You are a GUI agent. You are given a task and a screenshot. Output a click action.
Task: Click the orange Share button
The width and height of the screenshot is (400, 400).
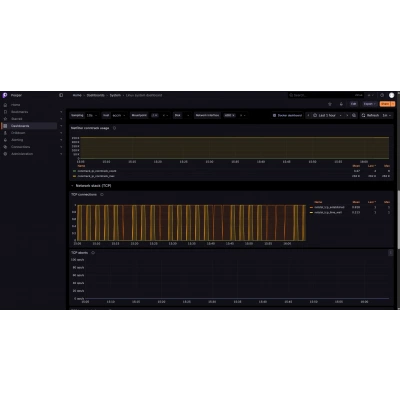(385, 104)
